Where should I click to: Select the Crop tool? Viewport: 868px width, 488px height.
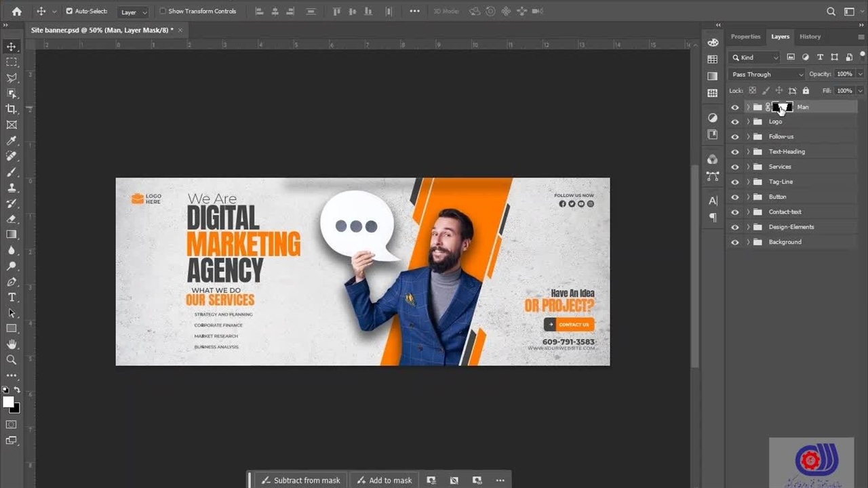(12, 109)
